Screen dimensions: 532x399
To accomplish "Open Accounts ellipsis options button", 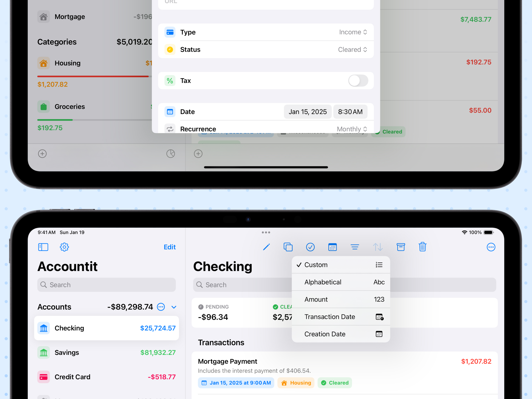I will point(161,307).
